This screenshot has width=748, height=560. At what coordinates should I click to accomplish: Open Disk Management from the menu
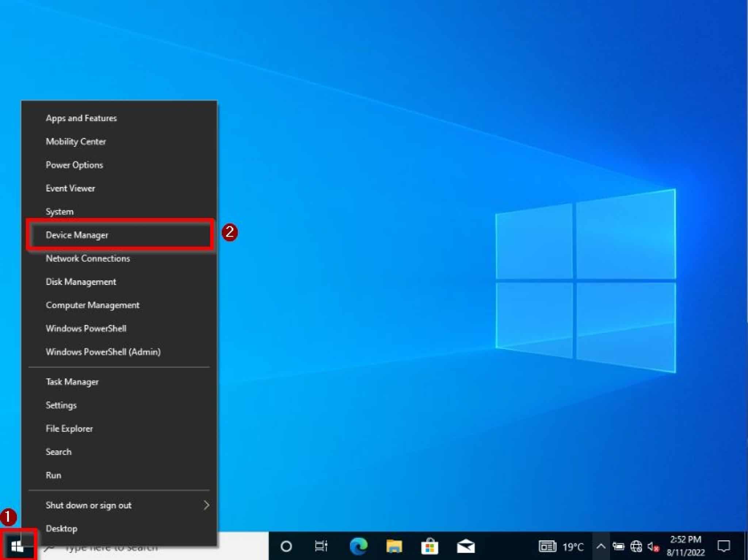click(x=80, y=281)
